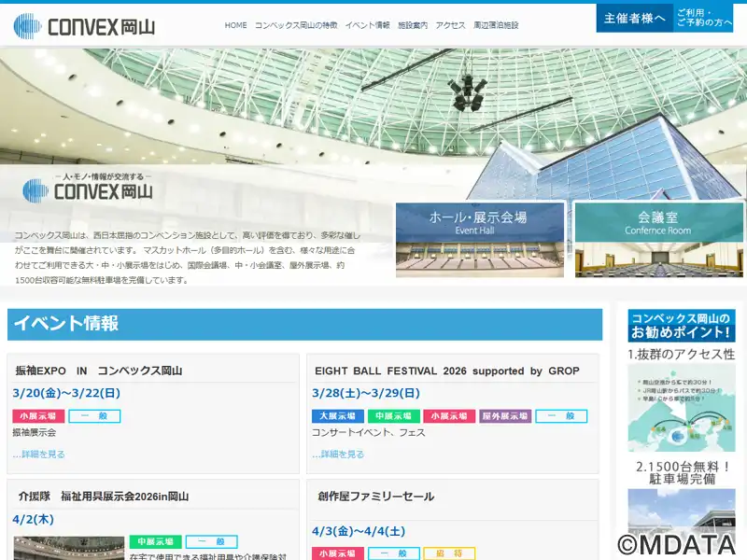Click the CONVEX Okayama header logo

84,26
